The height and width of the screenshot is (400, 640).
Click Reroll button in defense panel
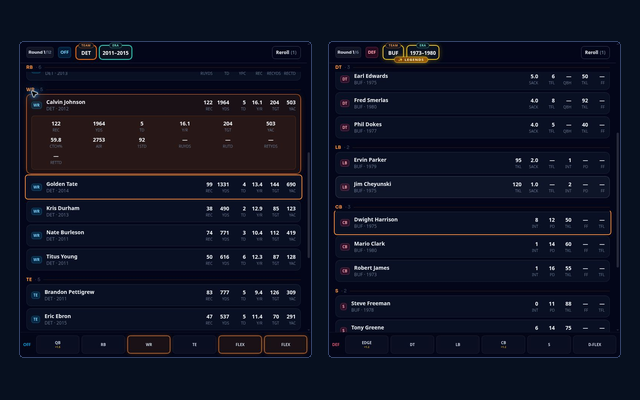595,52
